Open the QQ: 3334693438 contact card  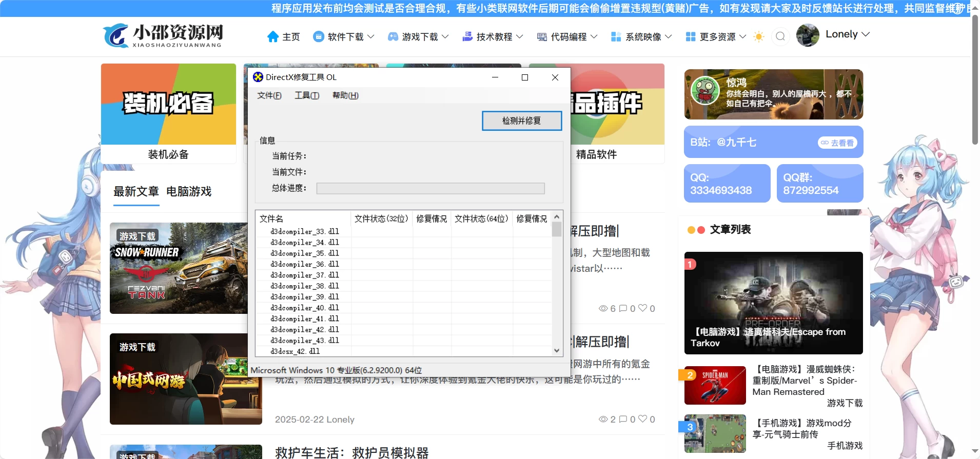pyautogui.click(x=727, y=183)
